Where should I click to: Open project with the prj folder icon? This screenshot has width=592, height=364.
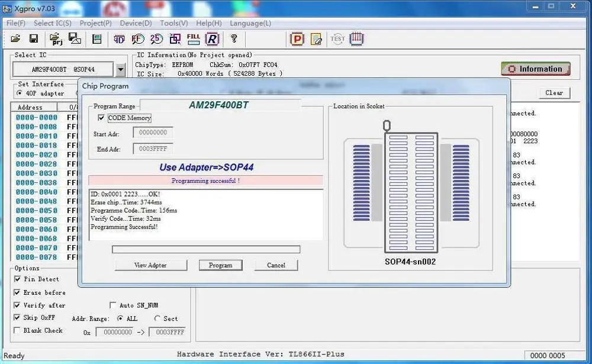tap(56, 39)
